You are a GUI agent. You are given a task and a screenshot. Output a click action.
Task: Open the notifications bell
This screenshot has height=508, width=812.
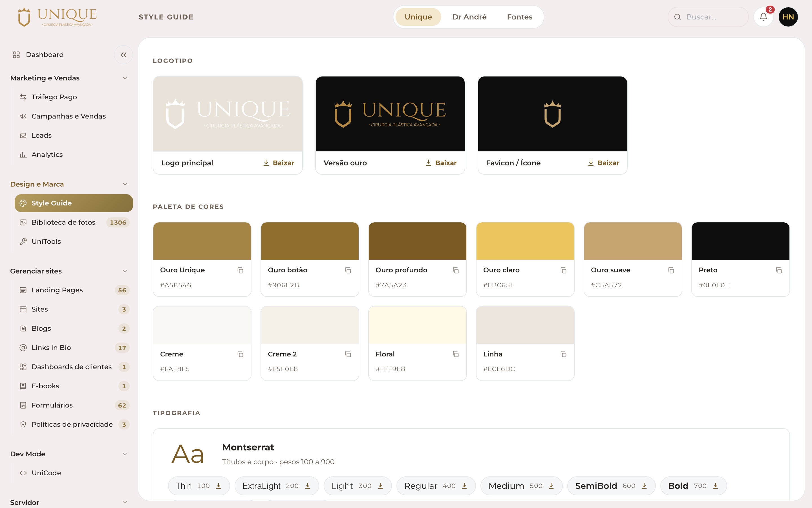coord(763,17)
